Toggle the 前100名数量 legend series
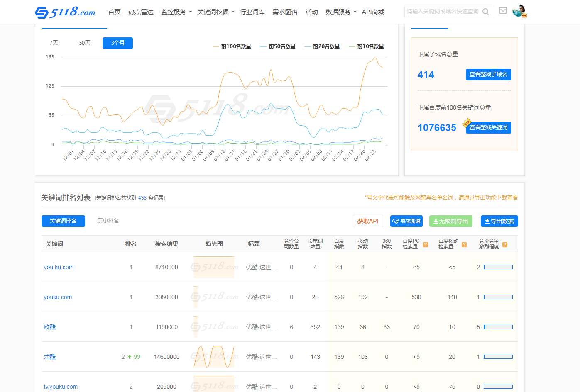Screen dimensions: 580x392 point(232,46)
